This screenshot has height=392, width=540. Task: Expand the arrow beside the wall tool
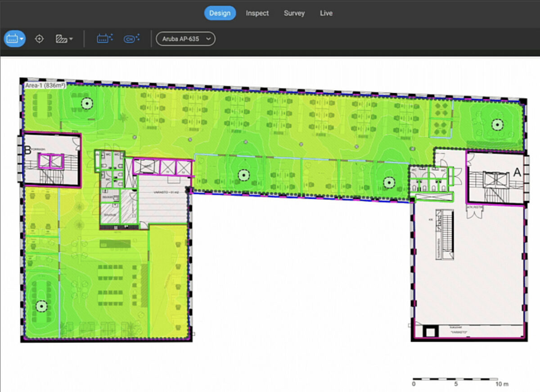(x=71, y=39)
